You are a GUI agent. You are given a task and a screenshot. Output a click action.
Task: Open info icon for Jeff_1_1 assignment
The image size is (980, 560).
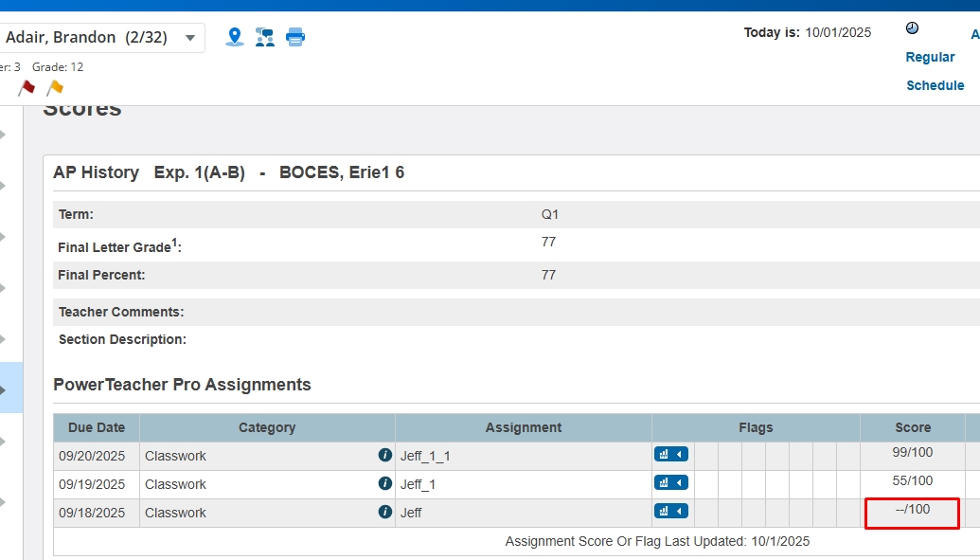tap(384, 456)
